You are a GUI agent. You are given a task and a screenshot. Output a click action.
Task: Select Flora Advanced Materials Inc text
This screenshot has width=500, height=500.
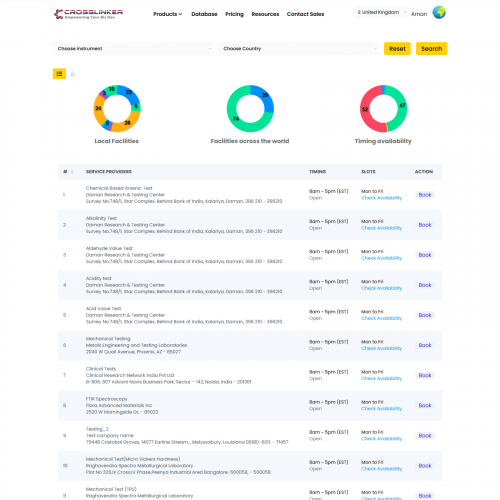[x=119, y=405]
